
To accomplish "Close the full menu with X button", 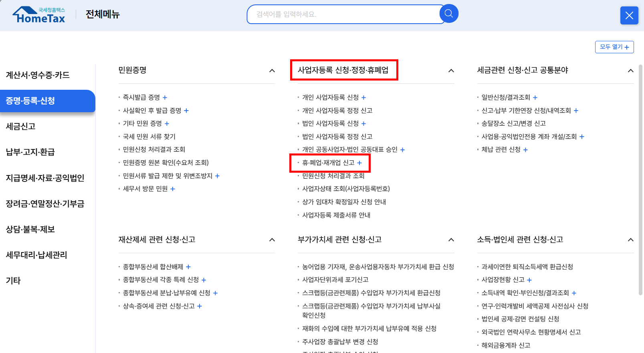I will 629,16.
